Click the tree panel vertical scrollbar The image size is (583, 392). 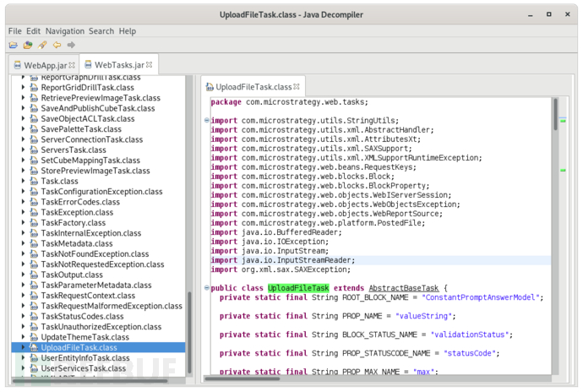click(x=189, y=332)
